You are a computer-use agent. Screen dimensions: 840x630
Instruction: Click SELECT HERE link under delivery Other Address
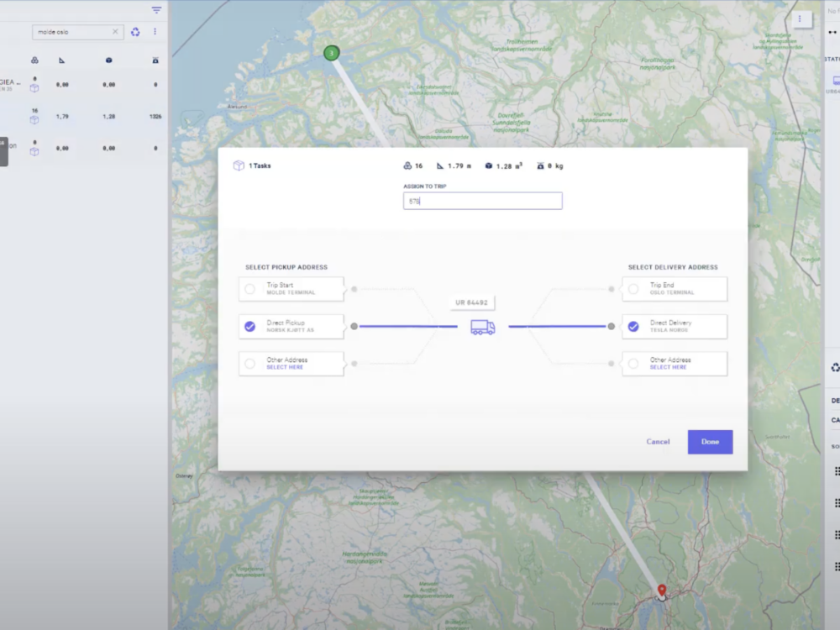tap(668, 368)
